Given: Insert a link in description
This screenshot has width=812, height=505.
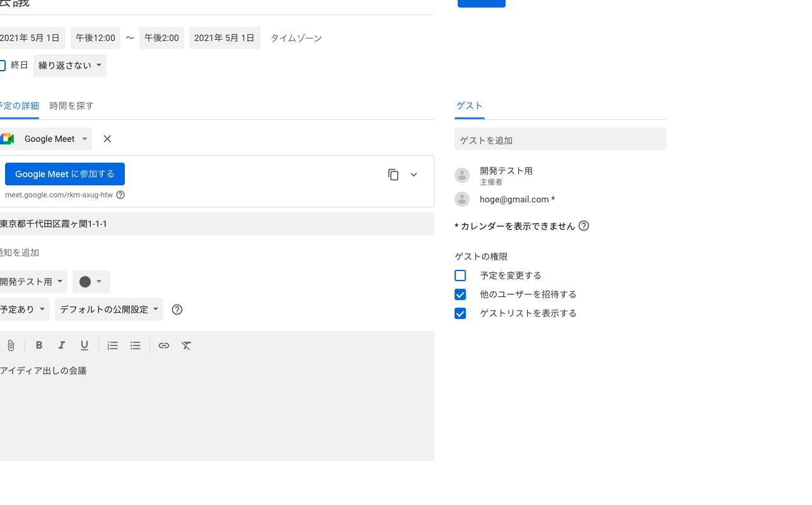Looking at the screenshot, I should [x=164, y=345].
